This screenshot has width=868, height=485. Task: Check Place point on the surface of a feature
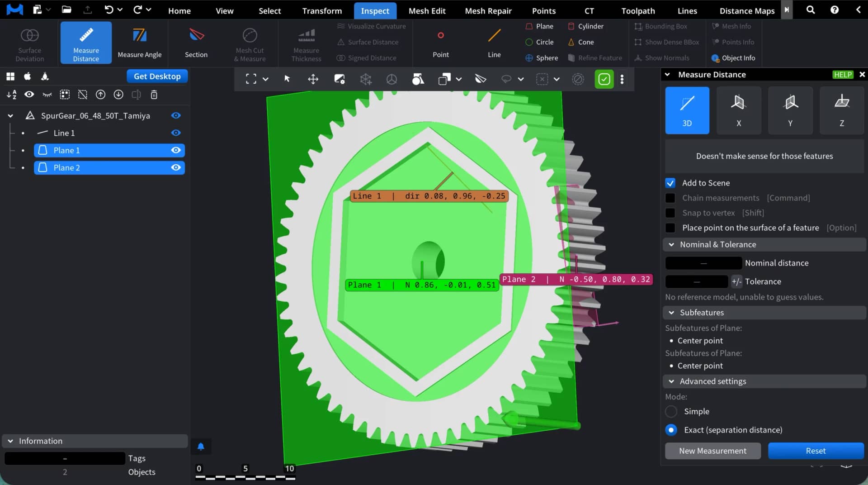pyautogui.click(x=670, y=228)
